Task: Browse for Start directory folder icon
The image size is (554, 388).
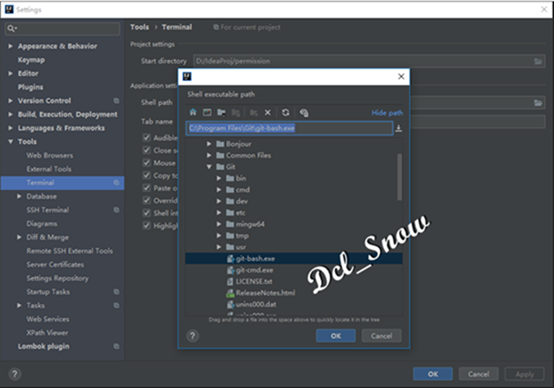Action: pyautogui.click(x=538, y=61)
